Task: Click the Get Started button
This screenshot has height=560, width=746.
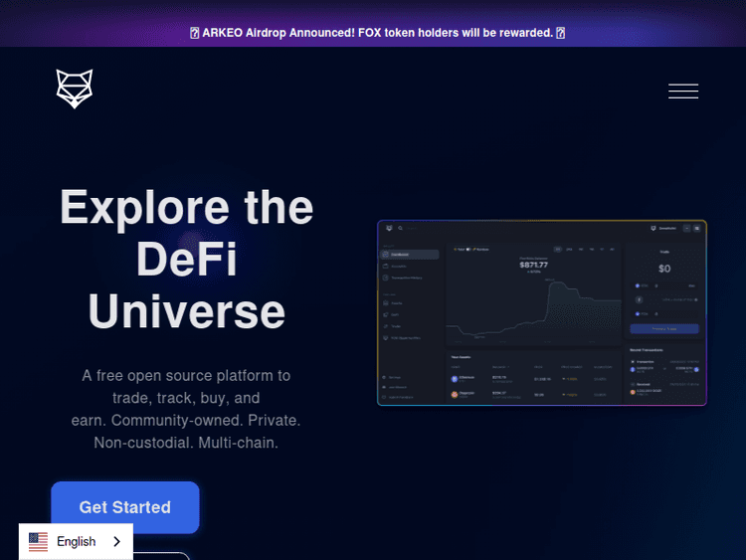Action: (125, 507)
